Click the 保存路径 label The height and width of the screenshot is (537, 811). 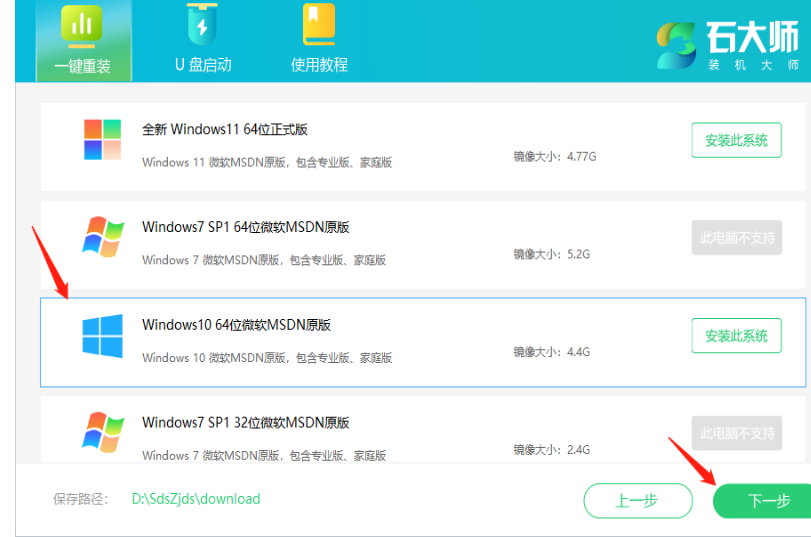(x=81, y=499)
